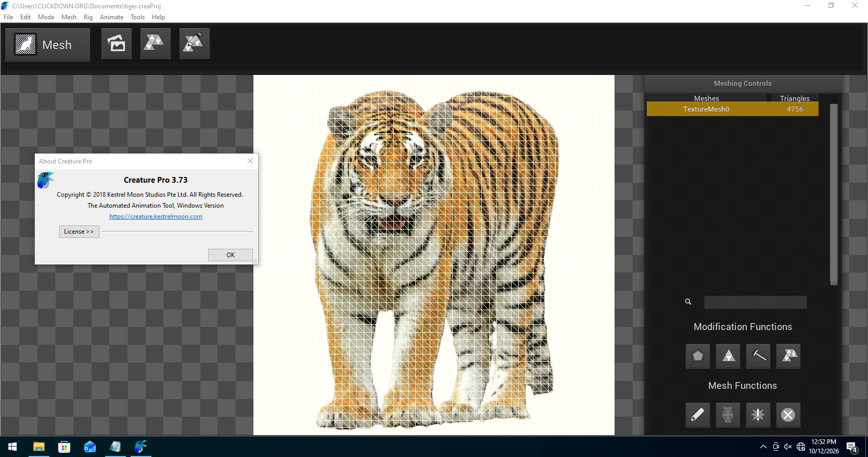Click the triangle cluster icon under Modification Functions
Viewport: 868px width, 457px height.
788,356
